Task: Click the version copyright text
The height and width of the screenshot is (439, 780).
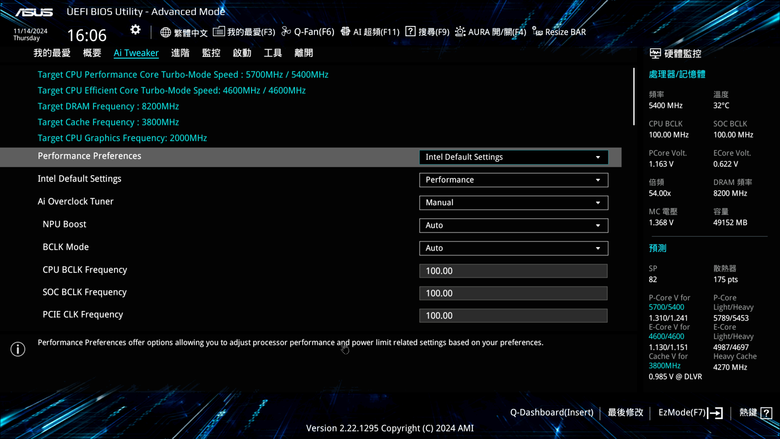Action: (x=390, y=428)
